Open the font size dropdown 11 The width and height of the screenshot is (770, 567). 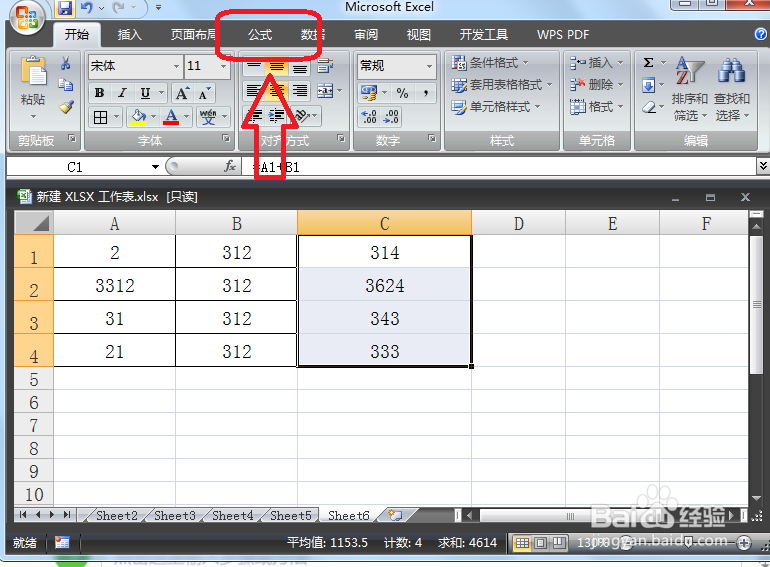click(223, 66)
